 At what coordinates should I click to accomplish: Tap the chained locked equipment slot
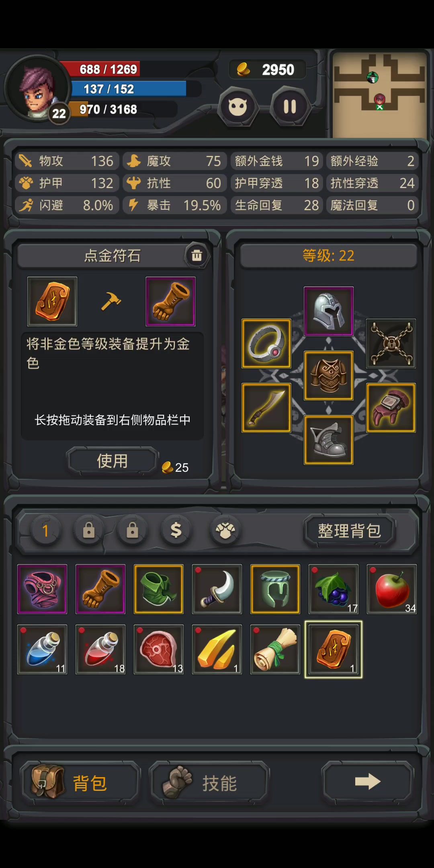pyautogui.click(x=391, y=344)
